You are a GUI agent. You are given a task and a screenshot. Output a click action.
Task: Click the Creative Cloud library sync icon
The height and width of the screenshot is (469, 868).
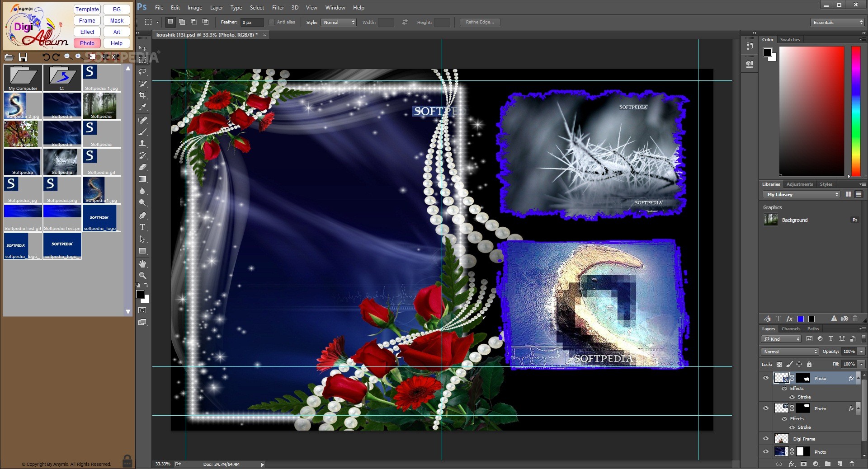click(844, 319)
